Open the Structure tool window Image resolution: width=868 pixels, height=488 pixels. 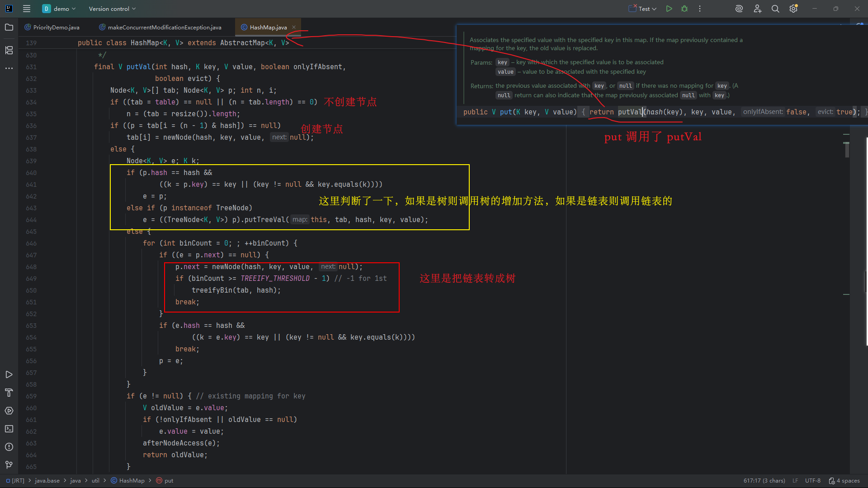(x=9, y=50)
